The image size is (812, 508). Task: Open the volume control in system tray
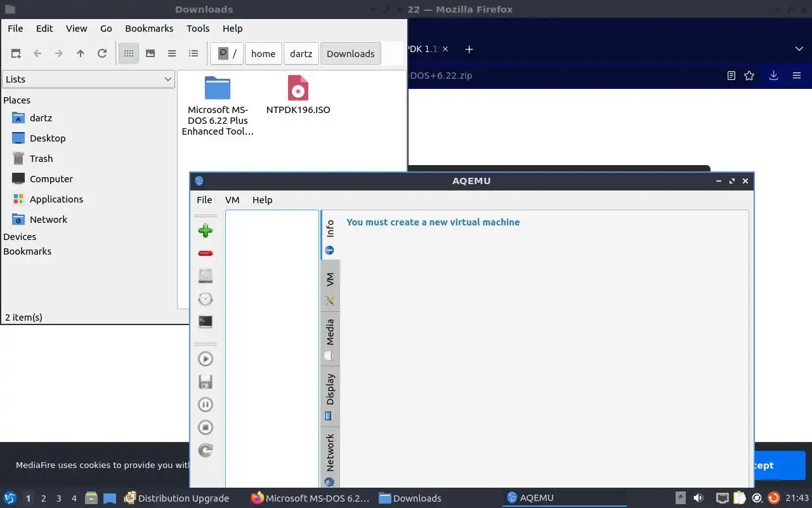pos(698,498)
